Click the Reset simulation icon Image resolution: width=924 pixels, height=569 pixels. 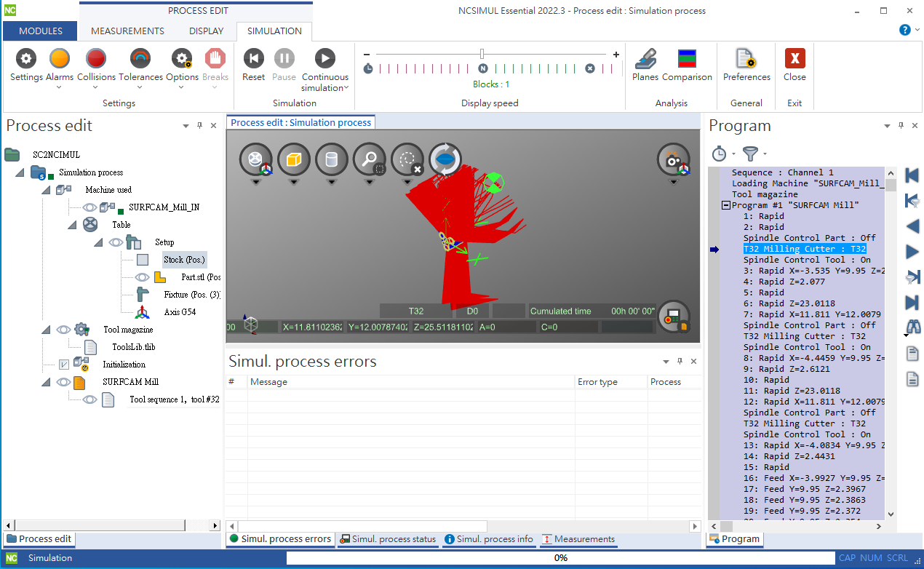[x=253, y=59]
